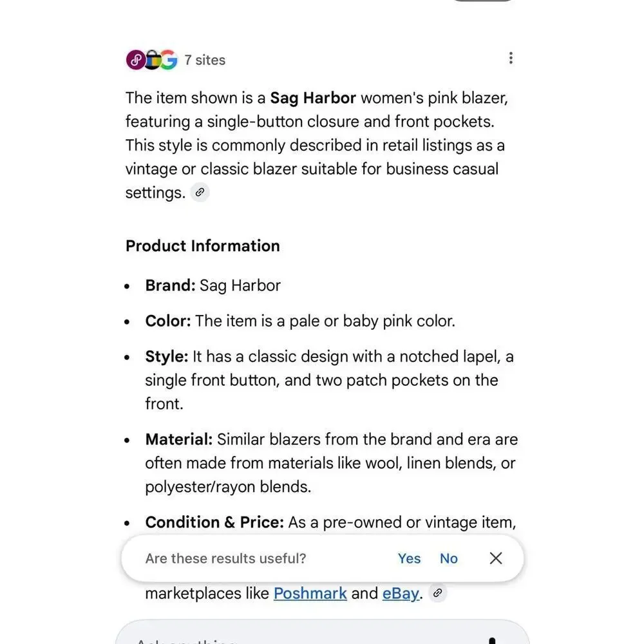The width and height of the screenshot is (644, 644).
Task: Click the 'Brand: Sag Harbor' bullet
Action: (213, 285)
